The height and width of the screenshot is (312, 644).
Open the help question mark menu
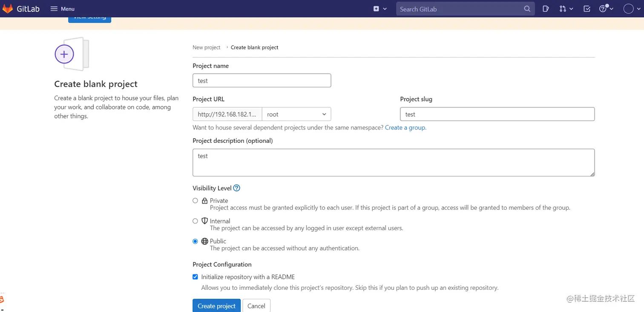click(606, 9)
